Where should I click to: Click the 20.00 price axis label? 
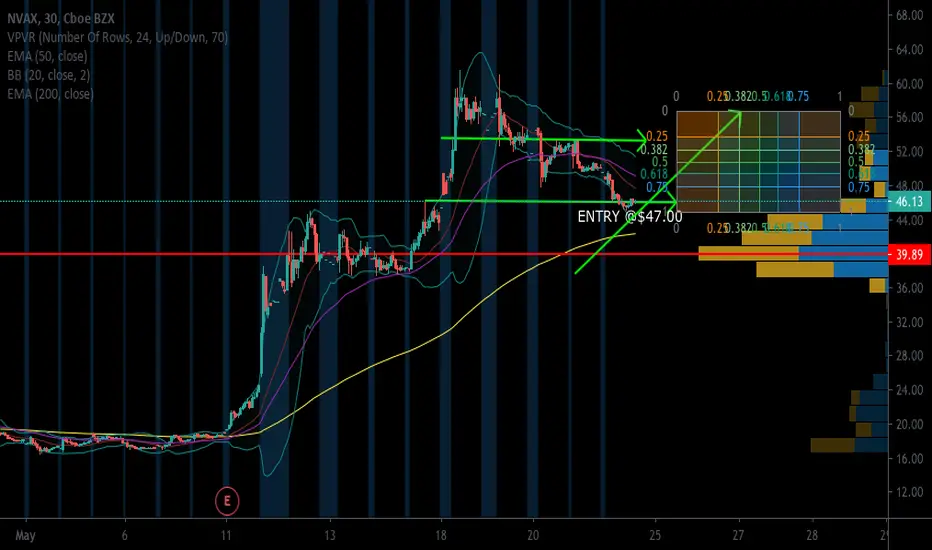pyautogui.click(x=909, y=424)
